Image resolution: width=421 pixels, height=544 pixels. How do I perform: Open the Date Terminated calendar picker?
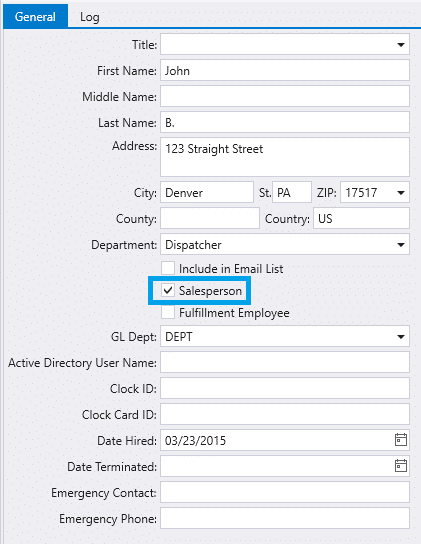click(401, 466)
